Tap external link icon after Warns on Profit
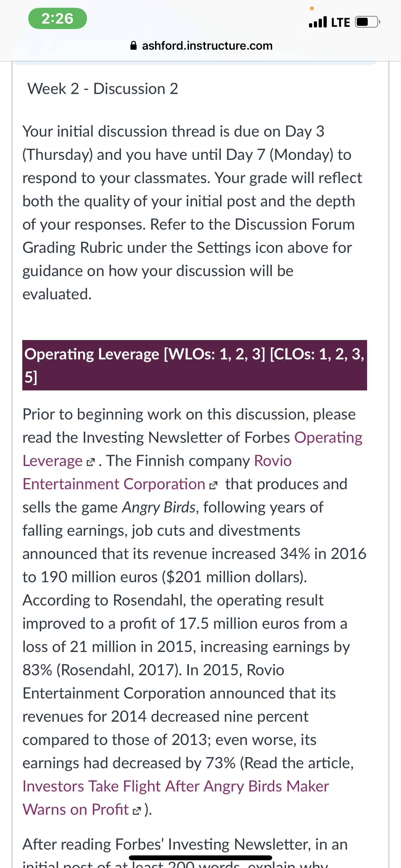Image resolution: width=401 pixels, height=868 pixels. (x=137, y=811)
